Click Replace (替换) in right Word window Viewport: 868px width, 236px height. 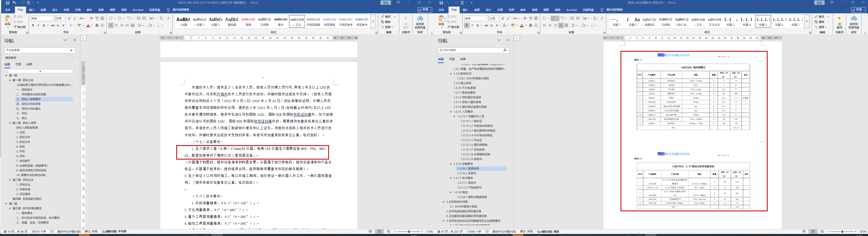click(819, 21)
